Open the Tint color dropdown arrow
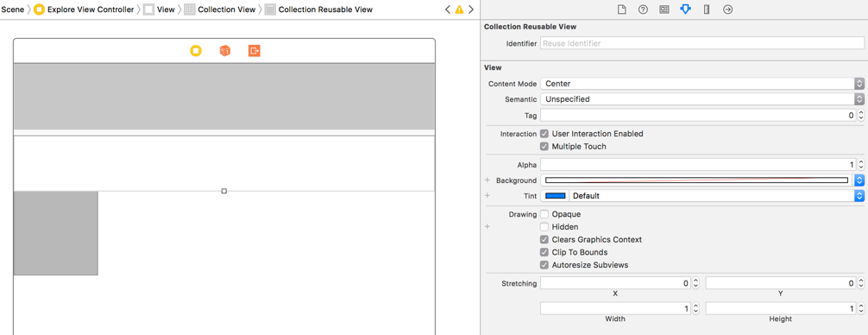The width and height of the screenshot is (868, 335). tap(859, 195)
